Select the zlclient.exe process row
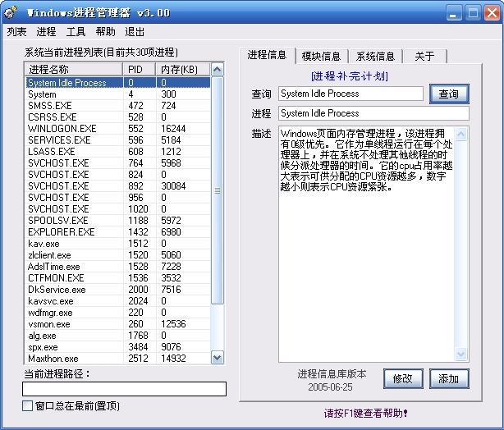Image resolution: width=504 pixels, height=430 pixels. 118,255
